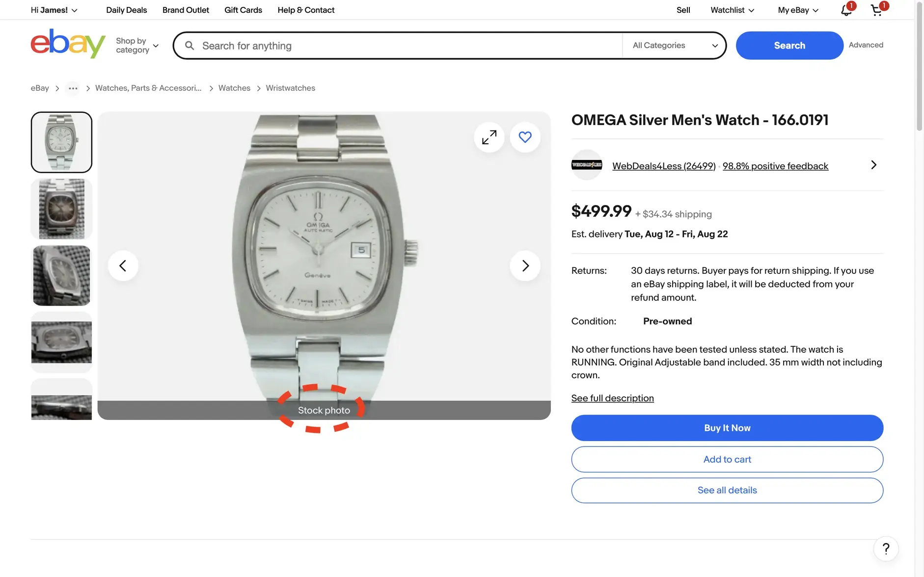Image resolution: width=924 pixels, height=577 pixels.
Task: Open See full description
Action: (x=612, y=398)
